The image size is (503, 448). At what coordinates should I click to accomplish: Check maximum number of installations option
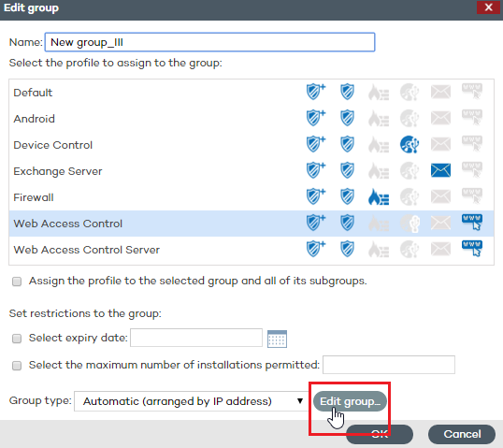(x=17, y=366)
